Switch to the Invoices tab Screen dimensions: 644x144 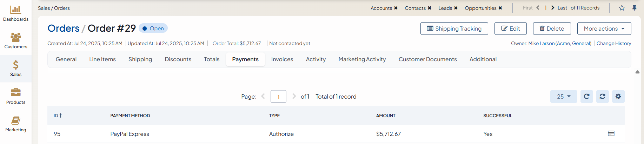tap(282, 59)
